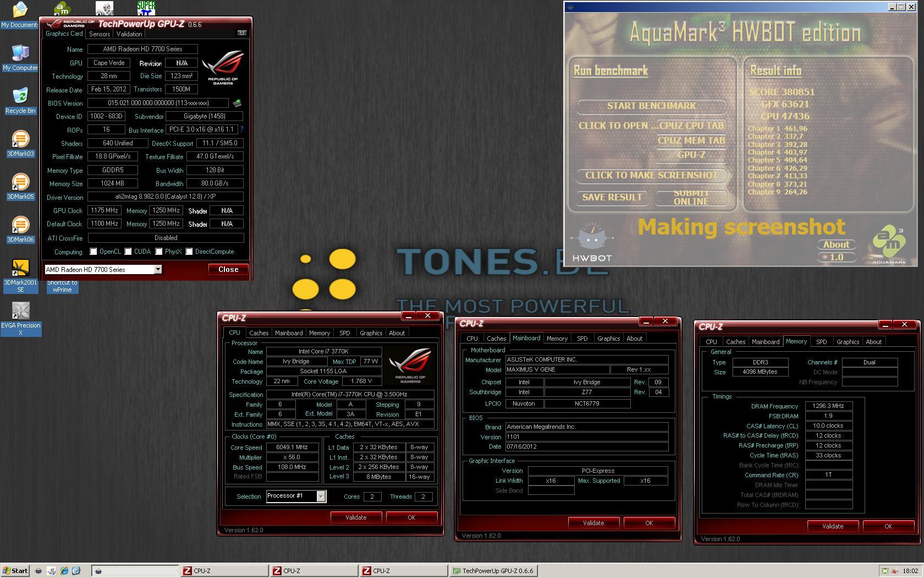924x578 pixels.
Task: Select the Graphics Card tab in GPU-Z
Action: [x=64, y=34]
